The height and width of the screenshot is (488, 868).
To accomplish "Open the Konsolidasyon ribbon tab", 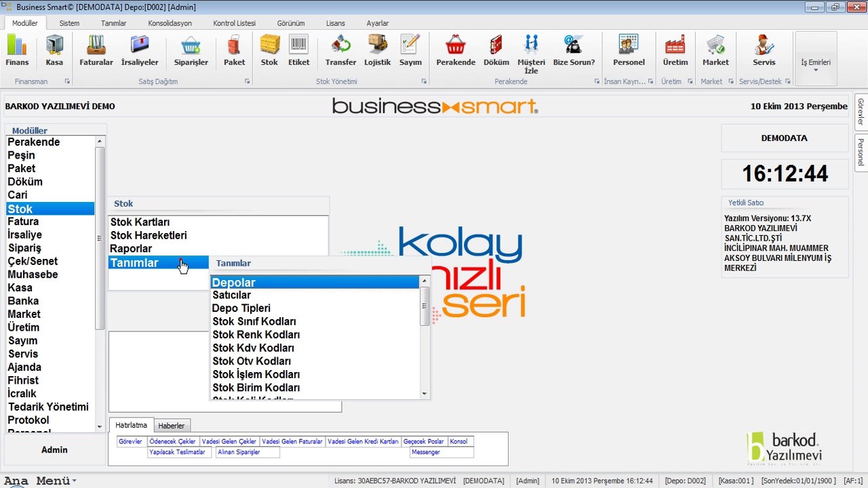I will [x=170, y=23].
